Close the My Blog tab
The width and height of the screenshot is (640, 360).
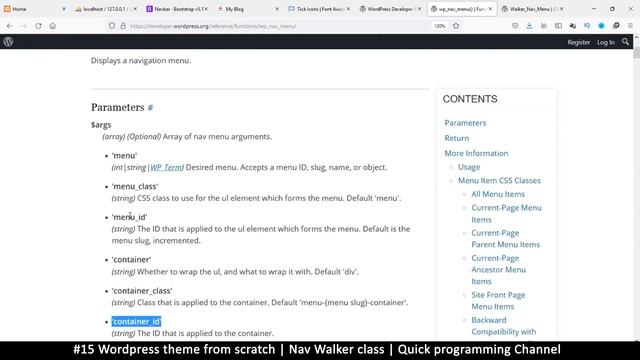(277, 9)
